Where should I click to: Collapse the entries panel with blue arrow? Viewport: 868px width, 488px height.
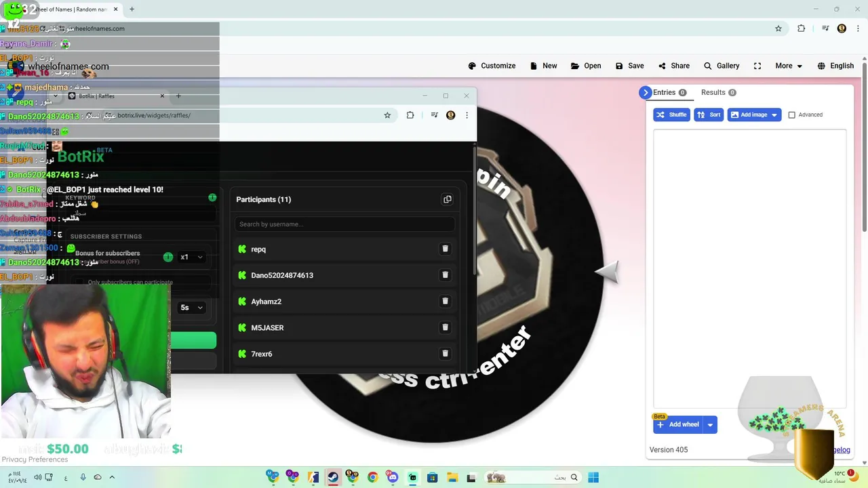pyautogui.click(x=645, y=93)
